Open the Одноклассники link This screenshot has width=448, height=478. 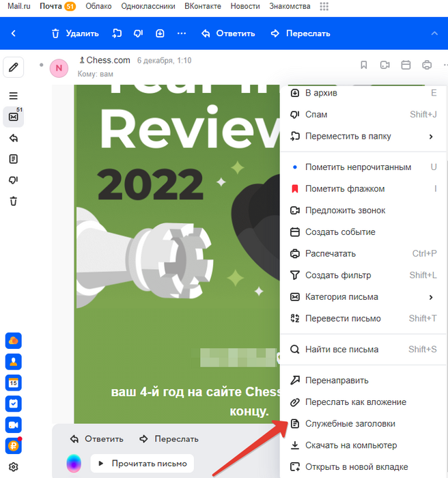[148, 6]
